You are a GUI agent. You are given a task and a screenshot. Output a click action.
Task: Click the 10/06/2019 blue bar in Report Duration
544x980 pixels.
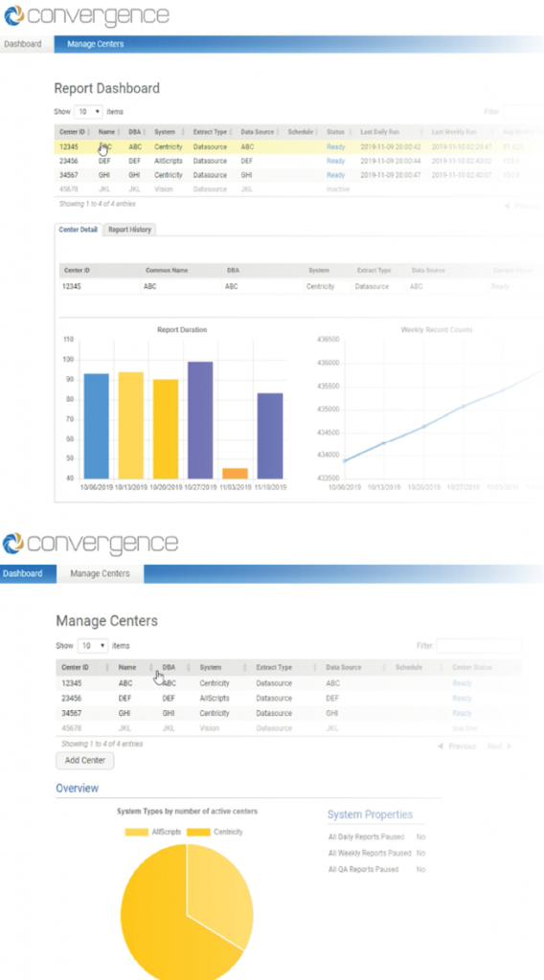point(97,426)
